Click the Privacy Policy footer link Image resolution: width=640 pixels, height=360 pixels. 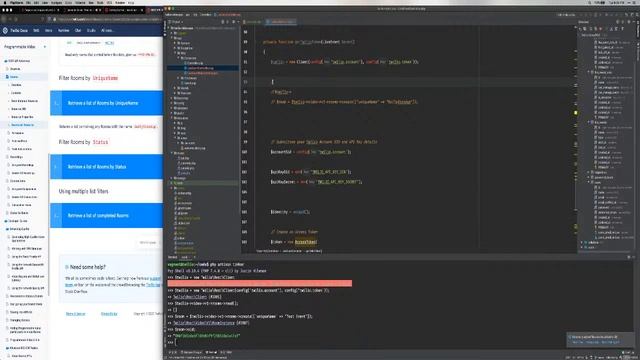[x=109, y=314]
